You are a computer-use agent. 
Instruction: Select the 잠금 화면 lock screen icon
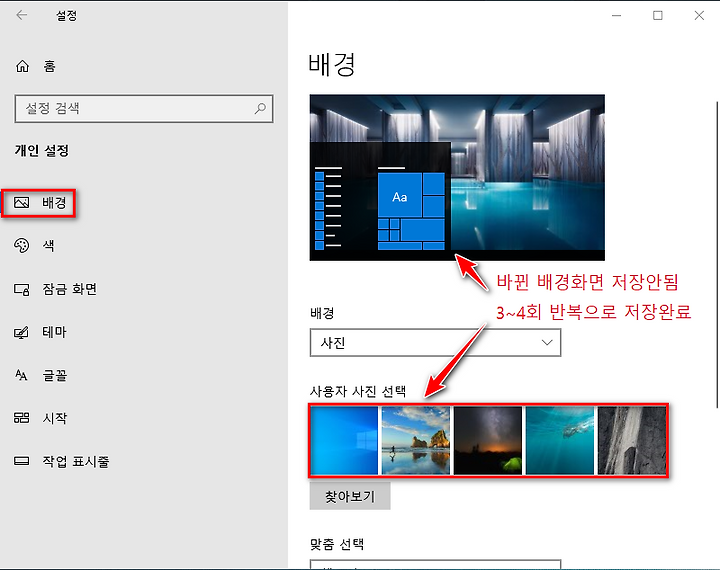pyautogui.click(x=22, y=289)
